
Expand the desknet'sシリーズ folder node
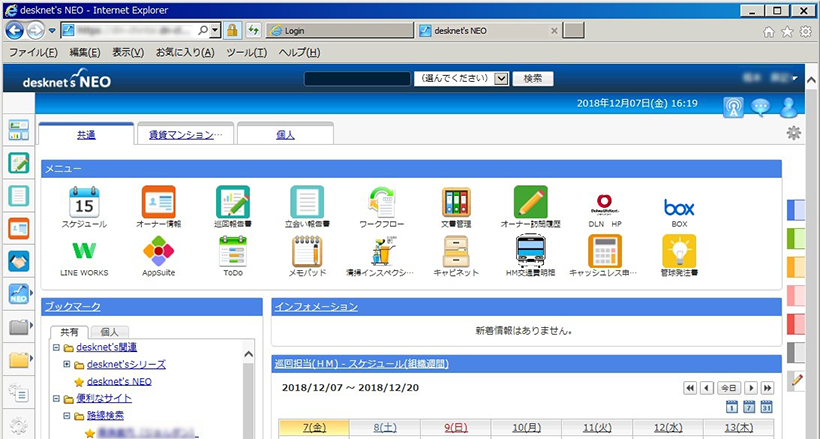pos(67,364)
